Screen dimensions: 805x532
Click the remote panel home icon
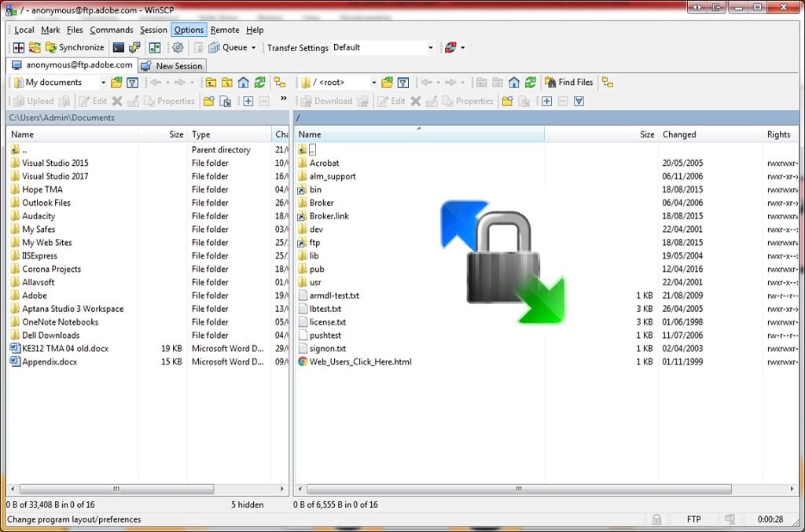click(x=514, y=83)
